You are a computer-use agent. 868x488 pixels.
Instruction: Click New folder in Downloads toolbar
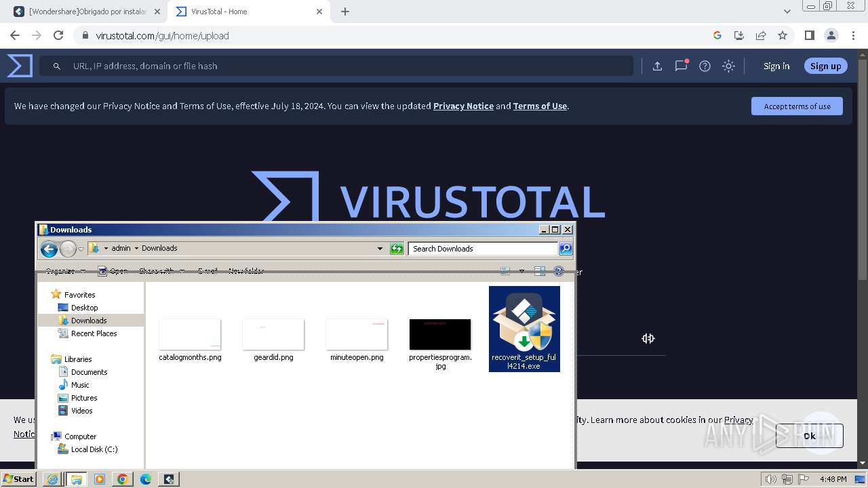click(245, 271)
